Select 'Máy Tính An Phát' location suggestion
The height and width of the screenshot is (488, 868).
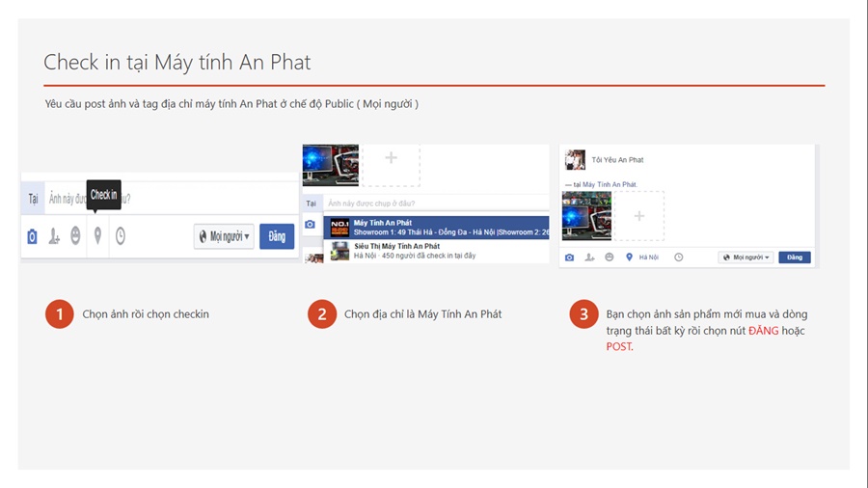[437, 228]
